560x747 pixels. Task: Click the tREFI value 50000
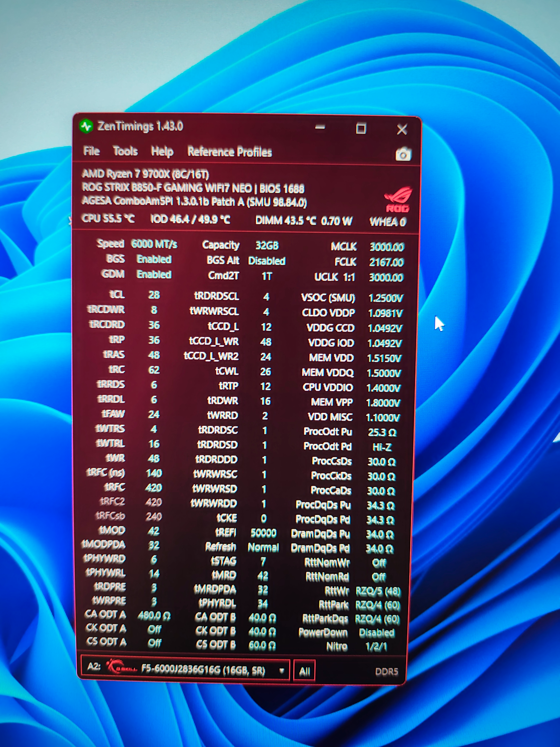263,533
